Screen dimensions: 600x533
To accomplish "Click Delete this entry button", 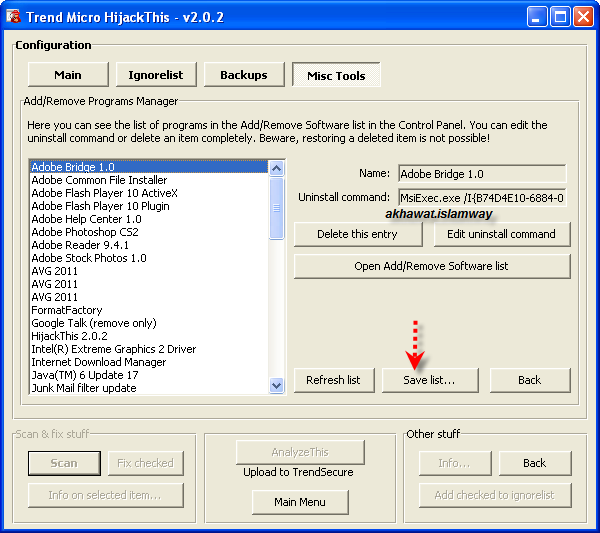I will tap(358, 234).
